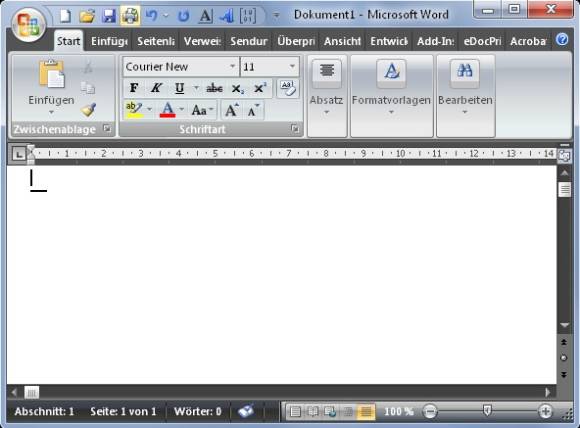Clear formatting with the eraser icon

[x=288, y=88]
